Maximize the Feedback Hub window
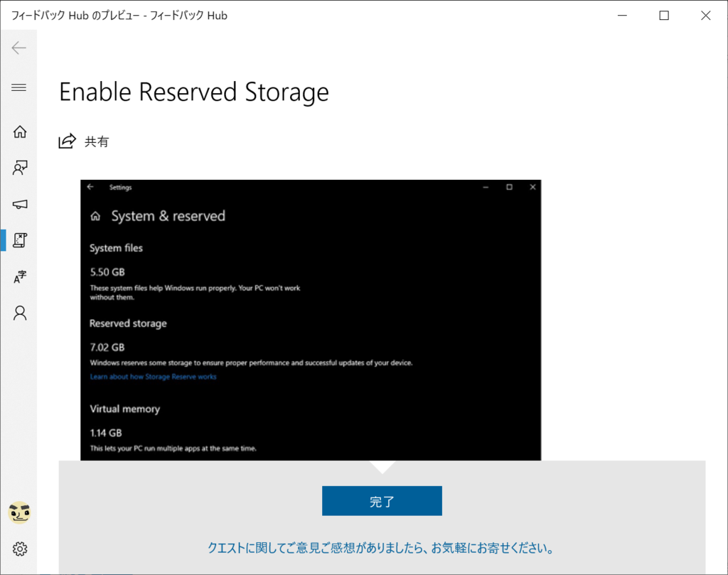Viewport: 728px width, 575px height. [x=664, y=16]
